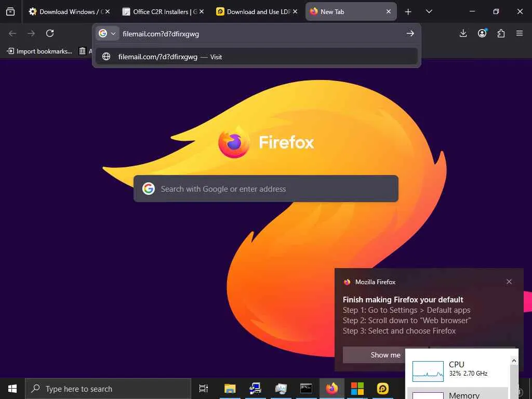
Task: Click the Type here to search box
Action: [108, 389]
